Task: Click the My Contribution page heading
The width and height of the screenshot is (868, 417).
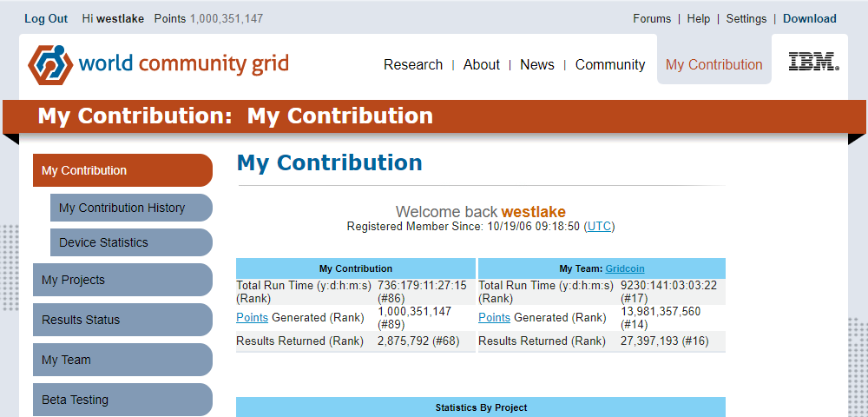Action: coord(329,162)
